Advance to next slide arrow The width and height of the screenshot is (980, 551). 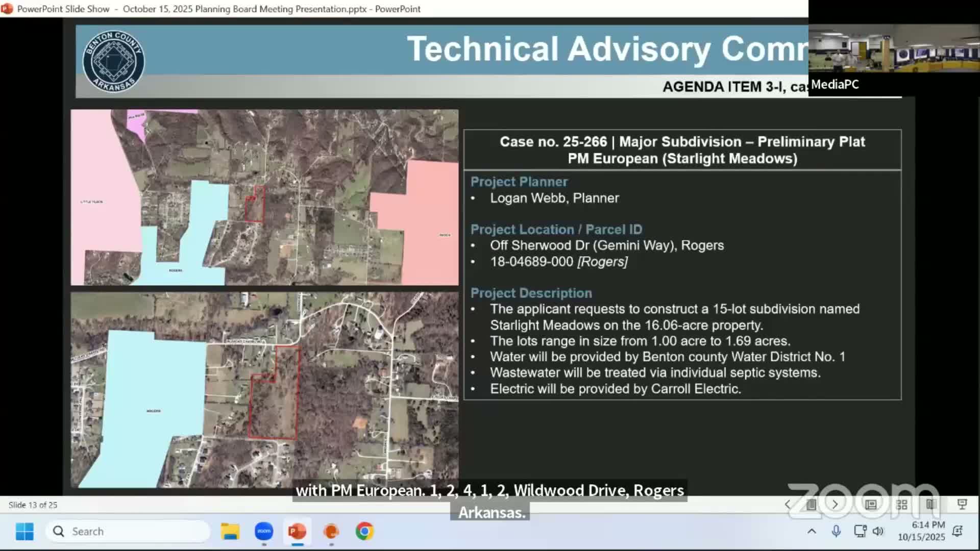[835, 505]
